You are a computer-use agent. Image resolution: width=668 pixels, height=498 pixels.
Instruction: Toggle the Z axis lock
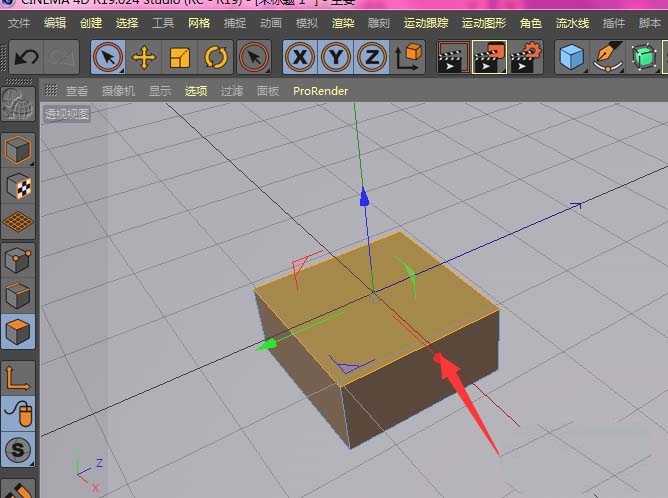coord(371,57)
